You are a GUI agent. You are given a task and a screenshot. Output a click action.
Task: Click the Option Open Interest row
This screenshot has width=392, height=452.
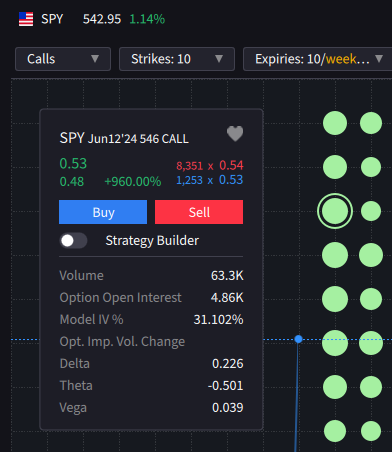[151, 297]
